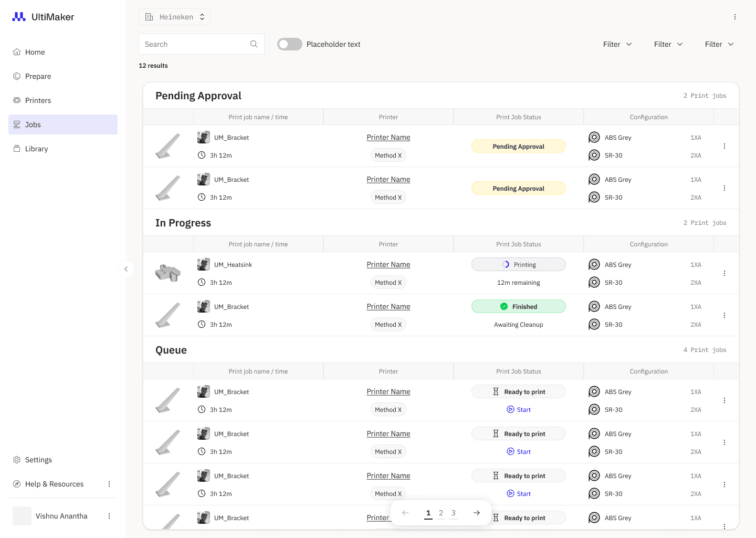The width and height of the screenshot is (756, 538).
Task: Click the 'In Progress' section heading
Action: pyautogui.click(x=183, y=223)
